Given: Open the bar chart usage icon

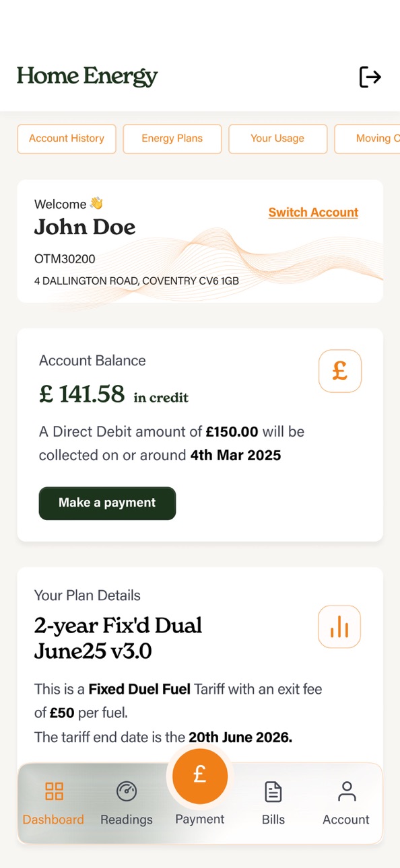Looking at the screenshot, I should (x=339, y=626).
